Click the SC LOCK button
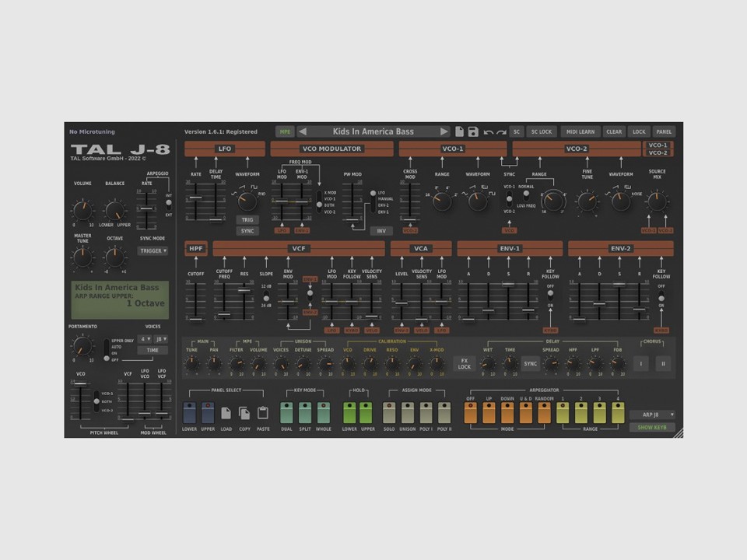This screenshot has height=560, width=747. pos(542,132)
